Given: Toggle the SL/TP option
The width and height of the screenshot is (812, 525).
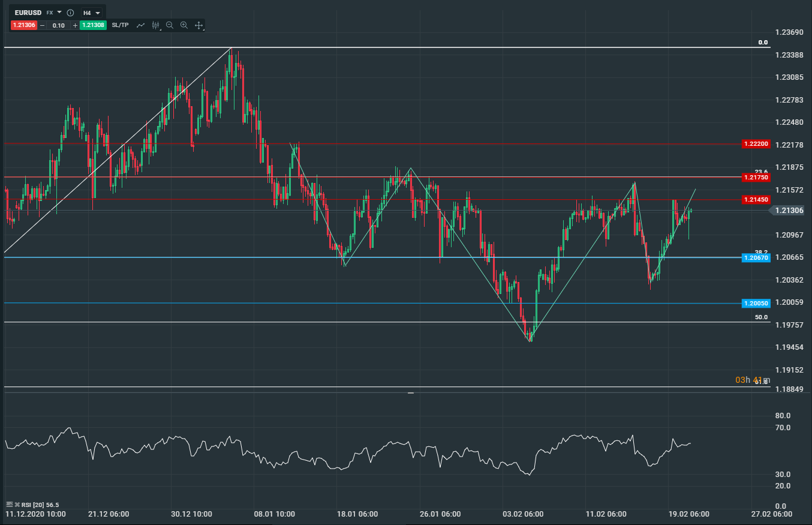Looking at the screenshot, I should click(120, 25).
